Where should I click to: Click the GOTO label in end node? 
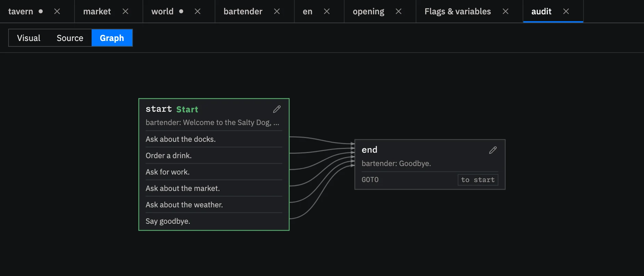pos(370,180)
